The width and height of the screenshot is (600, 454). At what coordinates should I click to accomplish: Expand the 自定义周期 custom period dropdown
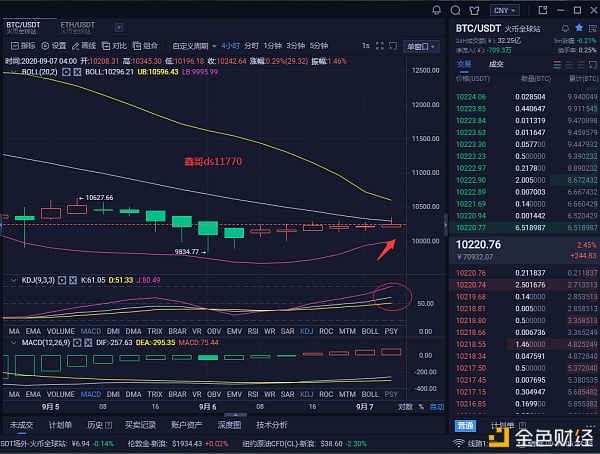click(194, 46)
